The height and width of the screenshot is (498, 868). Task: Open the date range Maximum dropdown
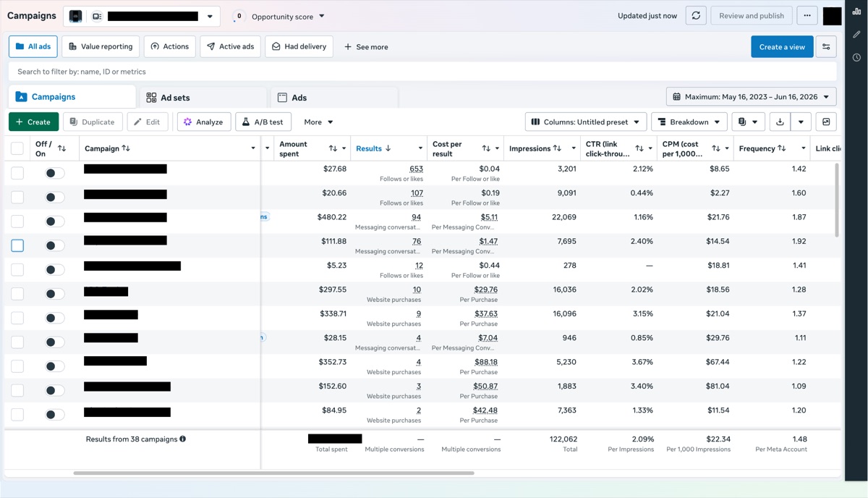(x=752, y=97)
